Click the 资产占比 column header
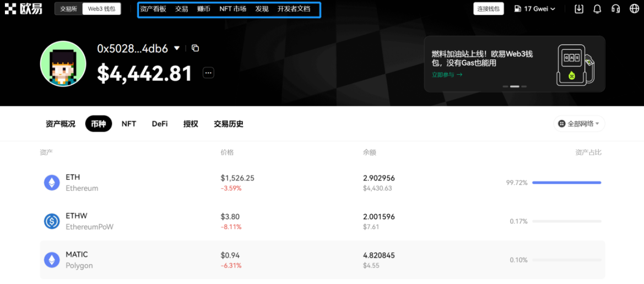This screenshot has height=284, width=644. pos(588,152)
